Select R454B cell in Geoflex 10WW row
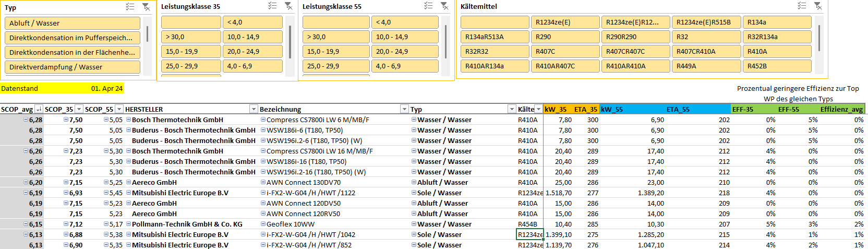The image size is (868, 249). pyautogui.click(x=530, y=224)
